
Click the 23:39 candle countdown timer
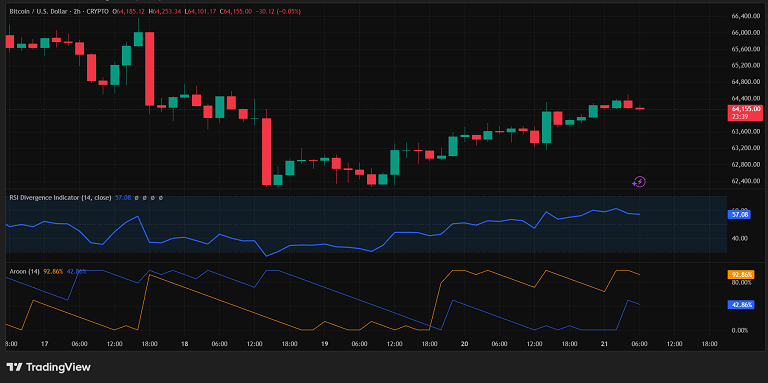pos(739,117)
